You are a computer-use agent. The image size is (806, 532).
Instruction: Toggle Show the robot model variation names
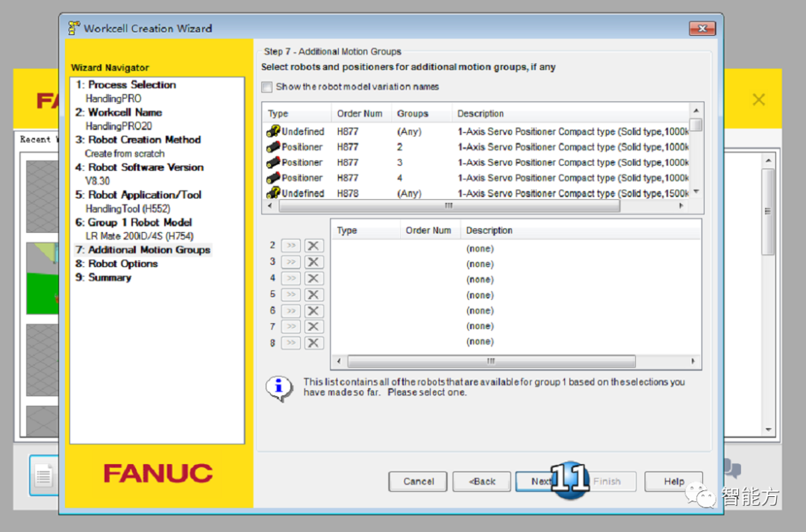(266, 87)
